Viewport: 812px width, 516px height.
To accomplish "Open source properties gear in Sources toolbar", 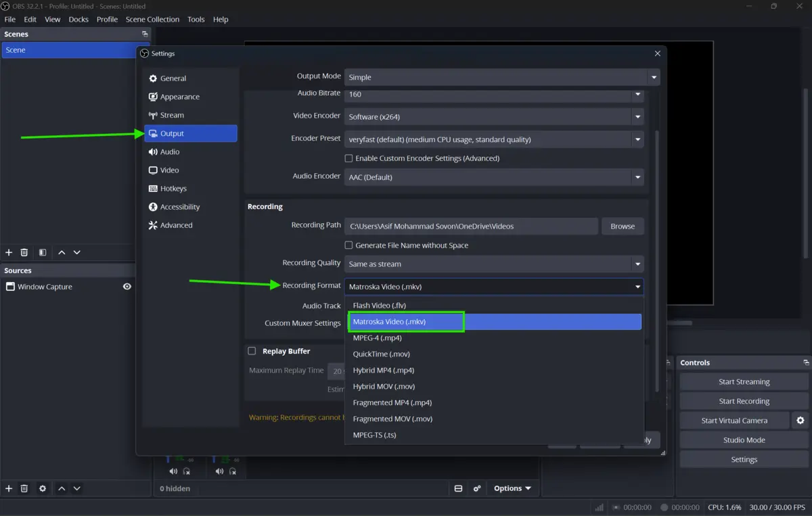I will coord(43,488).
